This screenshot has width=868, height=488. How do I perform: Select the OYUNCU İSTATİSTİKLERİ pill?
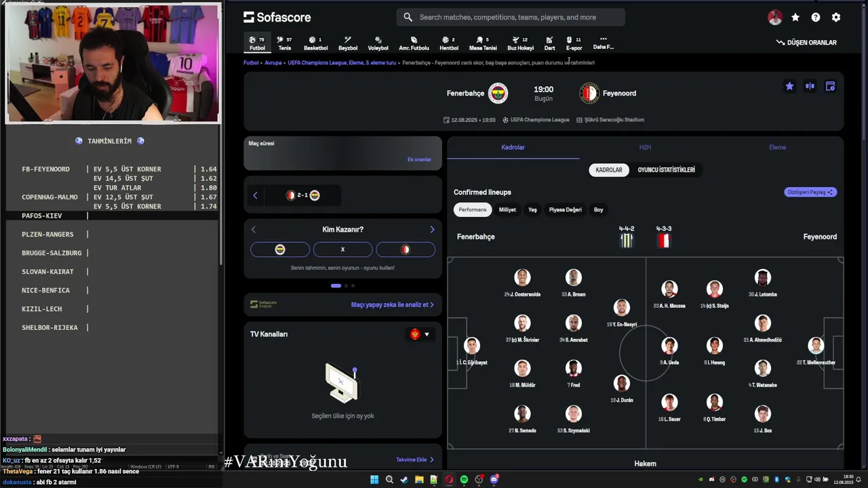pos(666,170)
